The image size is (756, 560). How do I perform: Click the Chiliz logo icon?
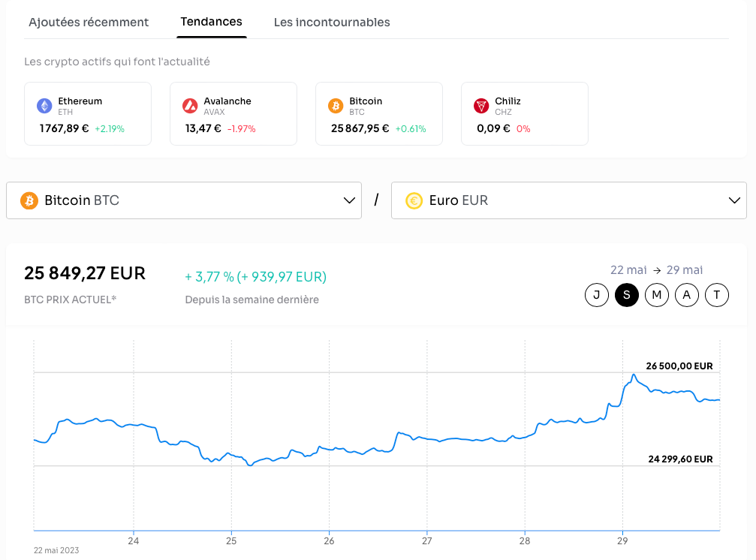tap(481, 106)
